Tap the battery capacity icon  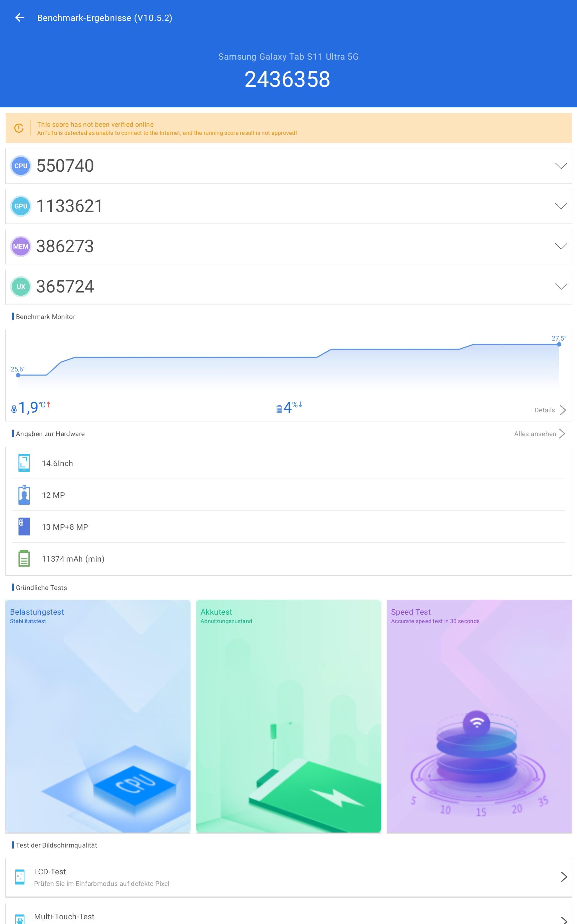(24, 558)
